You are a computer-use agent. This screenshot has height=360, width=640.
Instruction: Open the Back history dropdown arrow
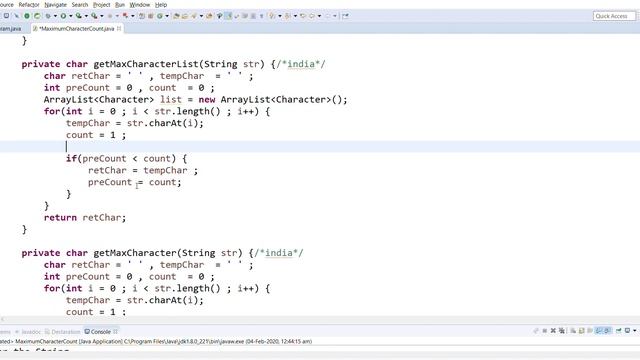(x=320, y=16)
